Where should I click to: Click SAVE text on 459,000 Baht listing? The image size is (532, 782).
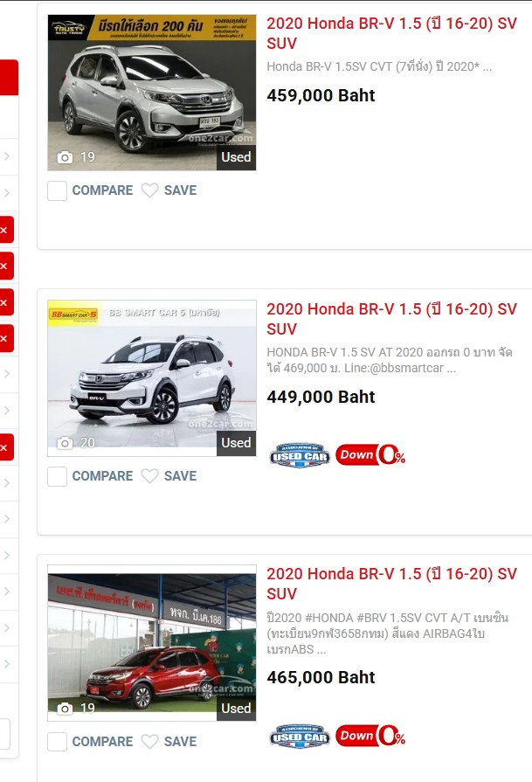[x=180, y=190]
